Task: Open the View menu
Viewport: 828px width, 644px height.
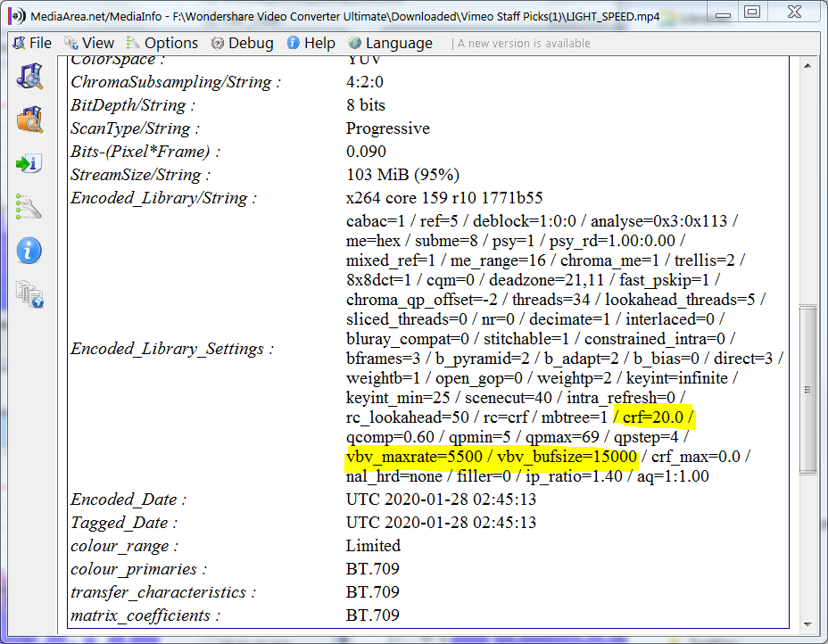Action: coord(88,43)
